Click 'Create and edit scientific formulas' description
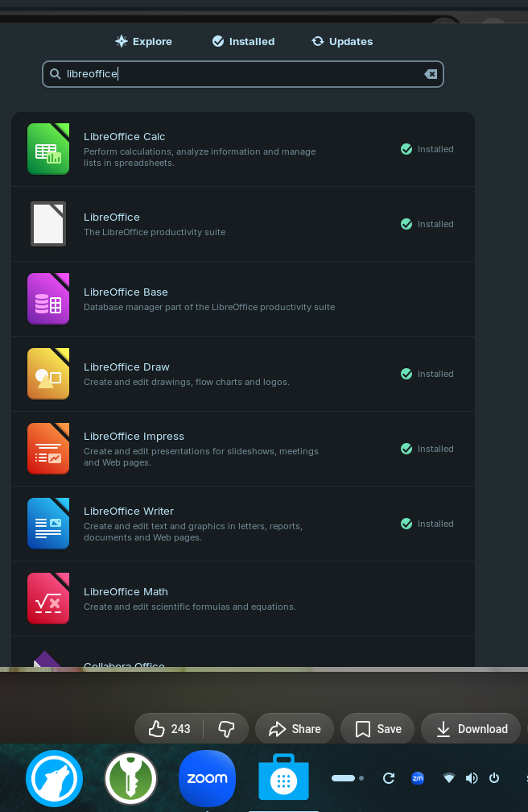The width and height of the screenshot is (528, 812). [x=189, y=607]
